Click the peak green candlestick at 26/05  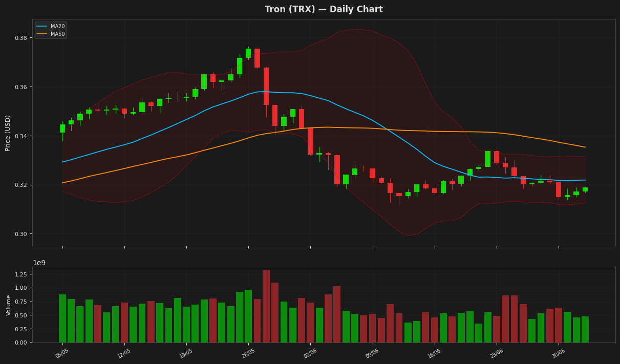(x=248, y=53)
